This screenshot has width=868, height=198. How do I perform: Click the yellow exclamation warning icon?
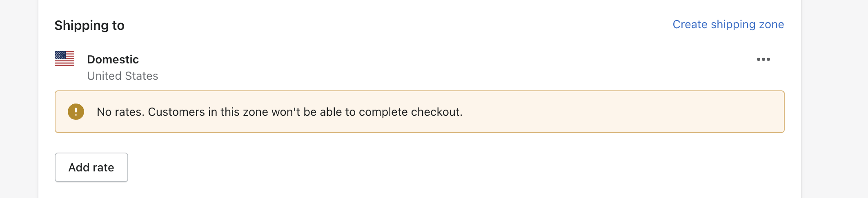76,112
